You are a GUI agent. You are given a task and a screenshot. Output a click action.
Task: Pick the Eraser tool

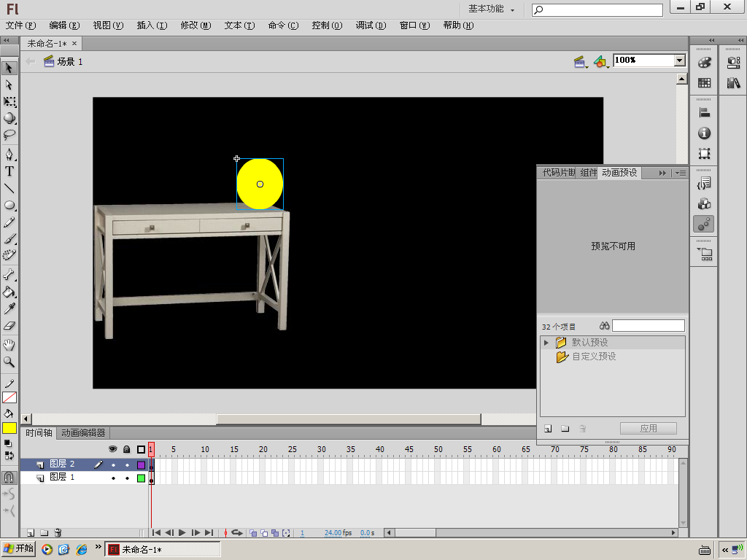tap(9, 326)
